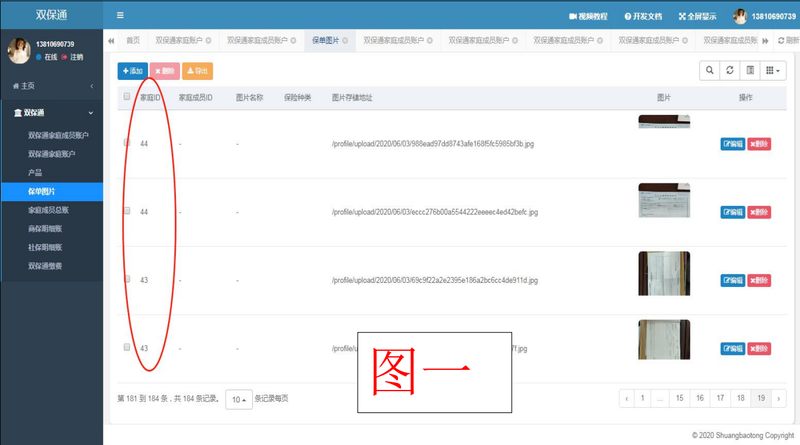The height and width of the screenshot is (445, 800).
Task: Open 家庭成员总账 in the sidebar
Action: coord(48,210)
